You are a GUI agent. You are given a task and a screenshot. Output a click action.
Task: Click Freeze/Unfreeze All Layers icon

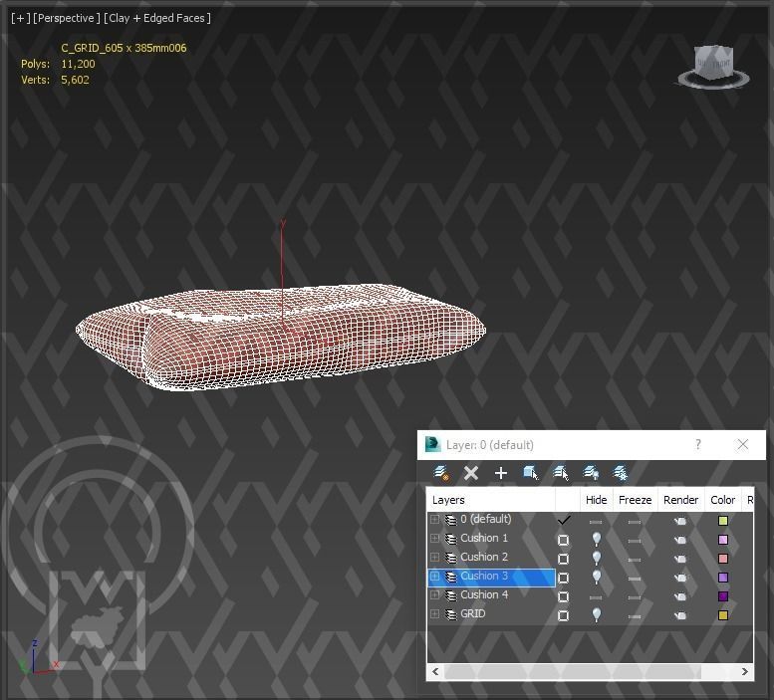(621, 473)
